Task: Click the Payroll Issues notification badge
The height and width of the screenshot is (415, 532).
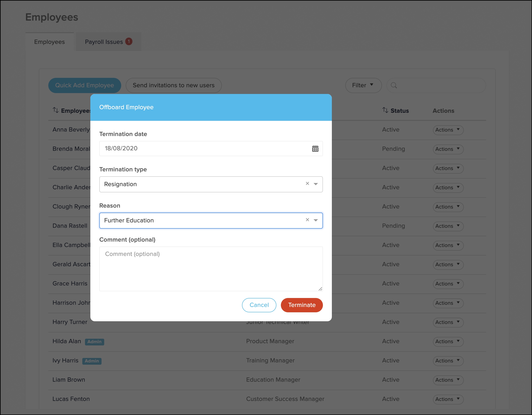Action: 129,41
